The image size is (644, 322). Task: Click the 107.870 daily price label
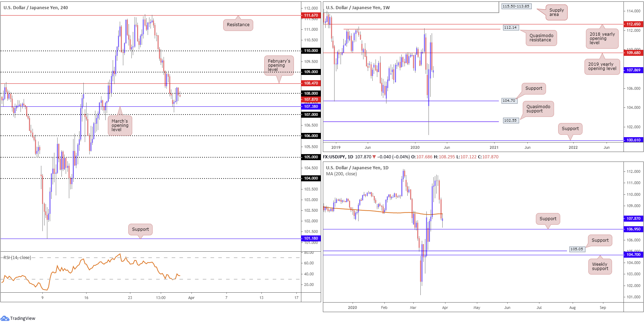click(633, 218)
